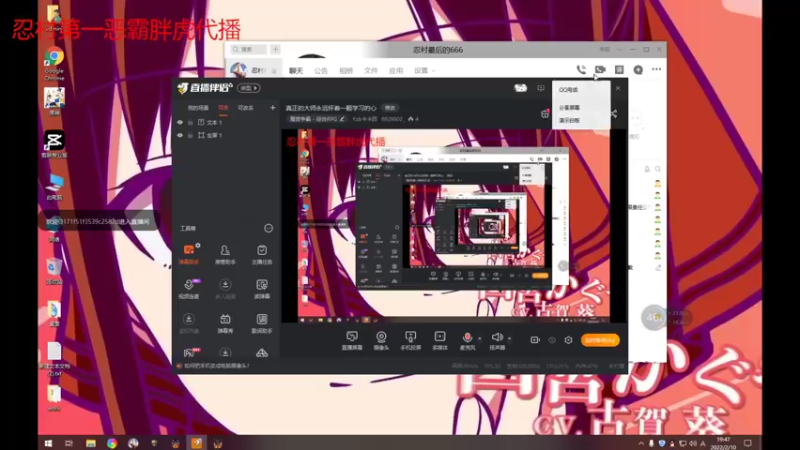Open the 应用 tab in QQ

coord(396,71)
